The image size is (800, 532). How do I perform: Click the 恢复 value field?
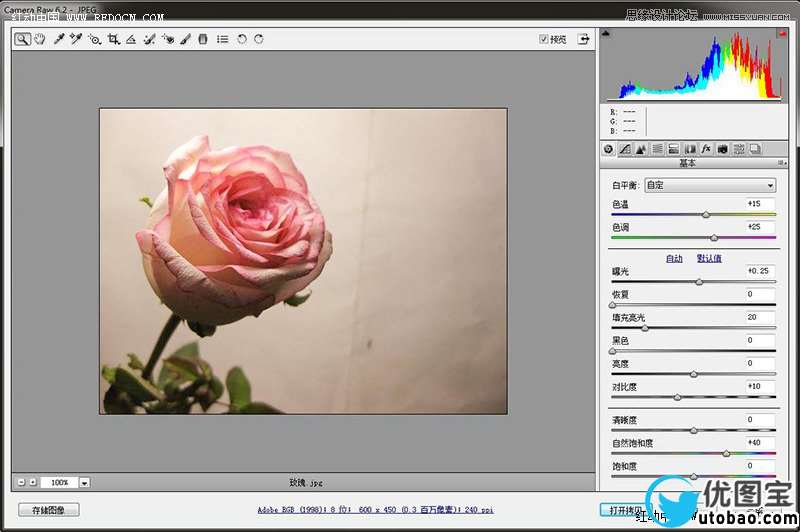pos(760,294)
